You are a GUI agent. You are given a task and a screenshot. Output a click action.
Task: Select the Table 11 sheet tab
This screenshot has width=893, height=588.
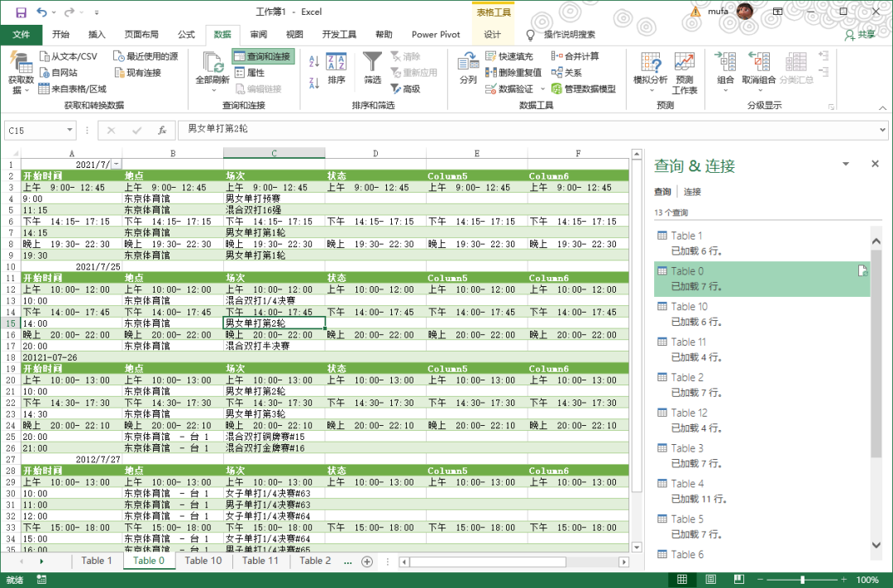(260, 561)
